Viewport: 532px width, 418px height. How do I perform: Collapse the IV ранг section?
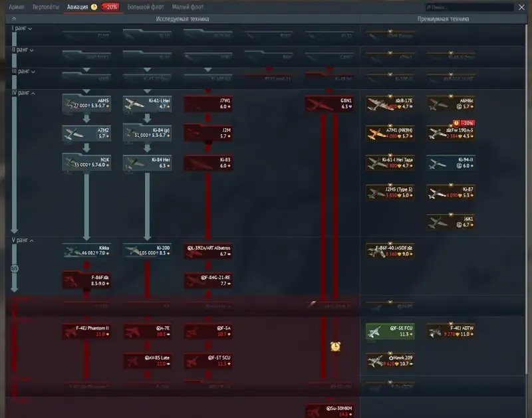pos(23,93)
